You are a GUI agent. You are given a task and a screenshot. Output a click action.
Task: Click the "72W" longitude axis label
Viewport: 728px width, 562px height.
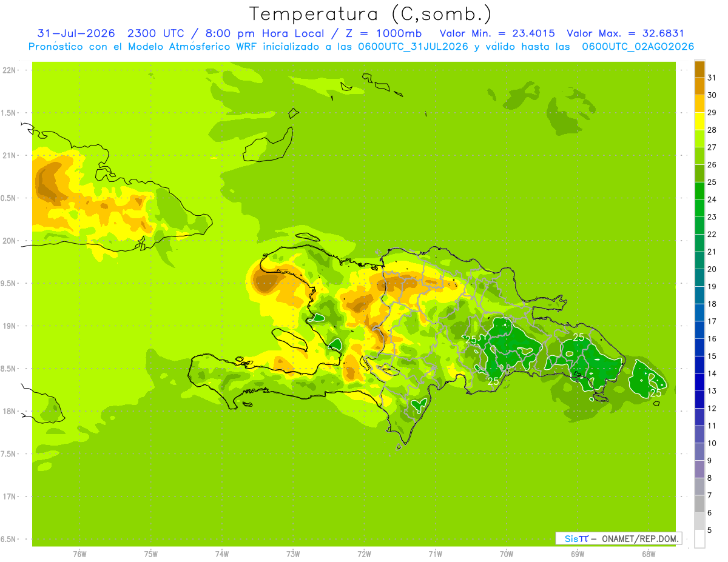pos(364,554)
